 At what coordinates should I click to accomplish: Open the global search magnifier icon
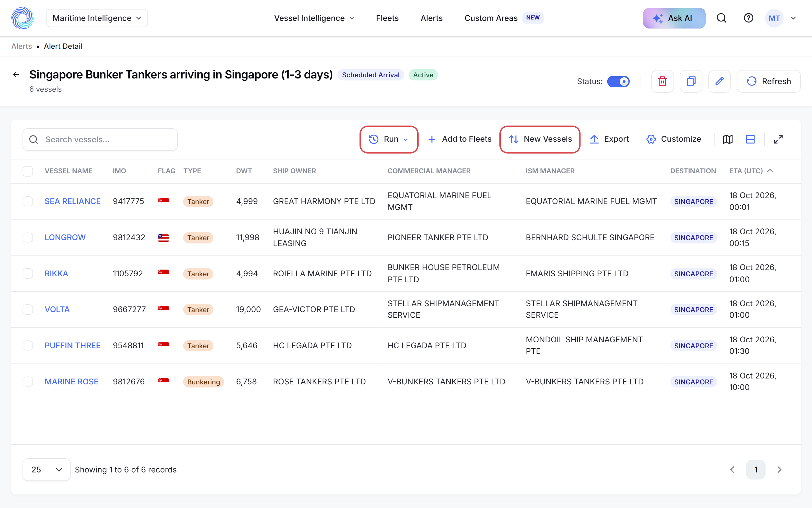click(x=721, y=18)
